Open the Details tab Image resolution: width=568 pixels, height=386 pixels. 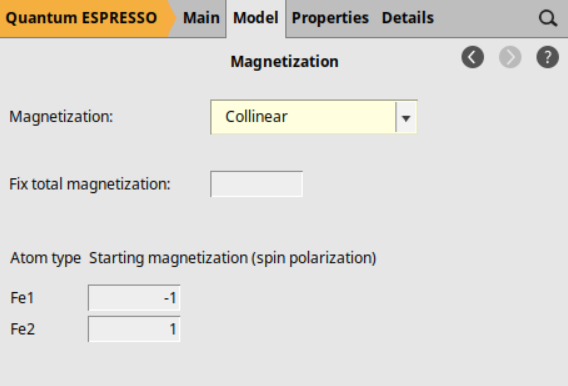tap(408, 18)
